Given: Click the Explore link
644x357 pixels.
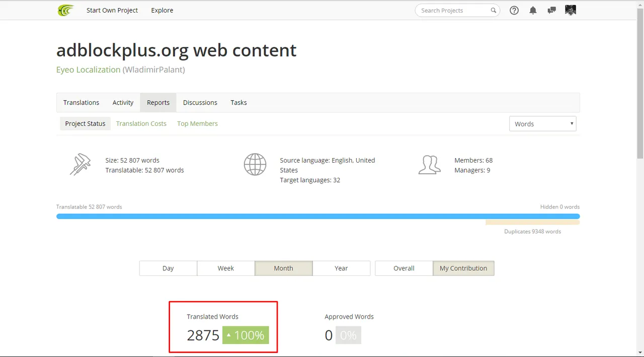Looking at the screenshot, I should tap(162, 10).
